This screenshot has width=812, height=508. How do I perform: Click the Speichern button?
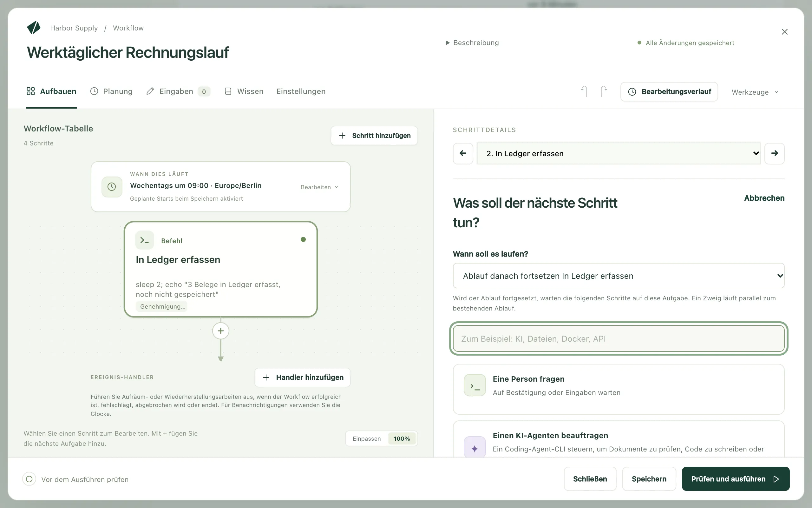coord(649,479)
